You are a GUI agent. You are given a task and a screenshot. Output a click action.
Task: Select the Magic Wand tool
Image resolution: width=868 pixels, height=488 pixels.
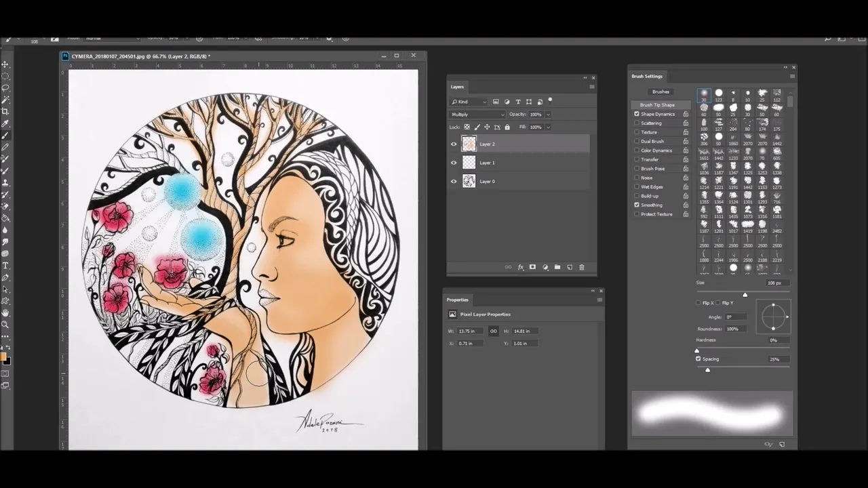pos(5,100)
